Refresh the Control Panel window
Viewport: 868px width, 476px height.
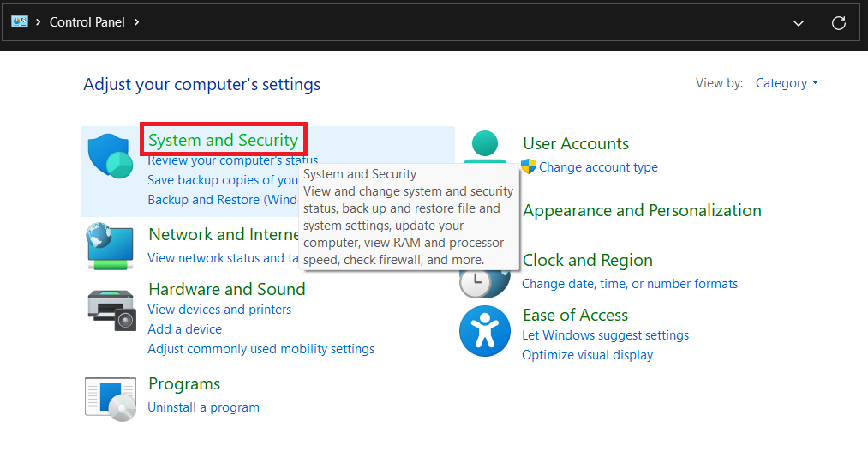839,22
